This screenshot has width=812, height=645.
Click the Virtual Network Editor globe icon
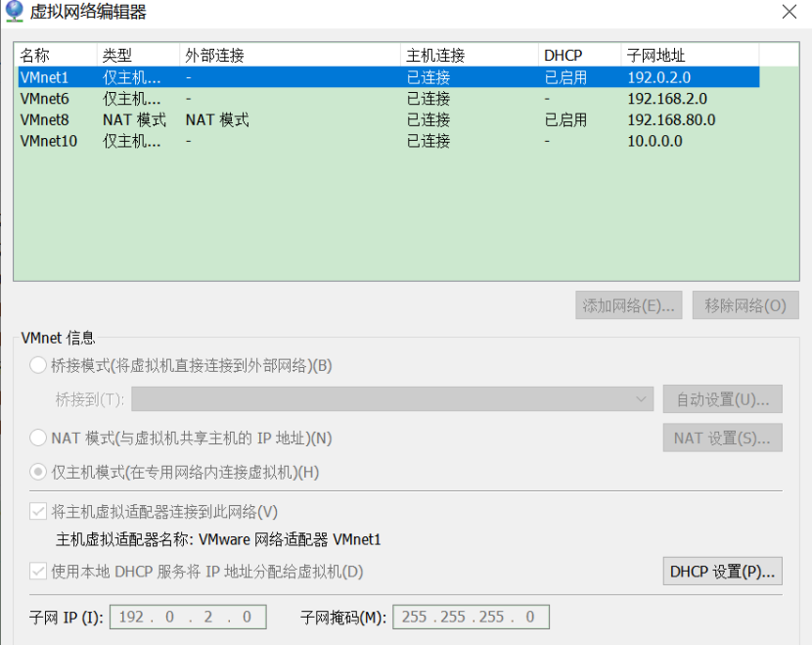tap(14, 11)
